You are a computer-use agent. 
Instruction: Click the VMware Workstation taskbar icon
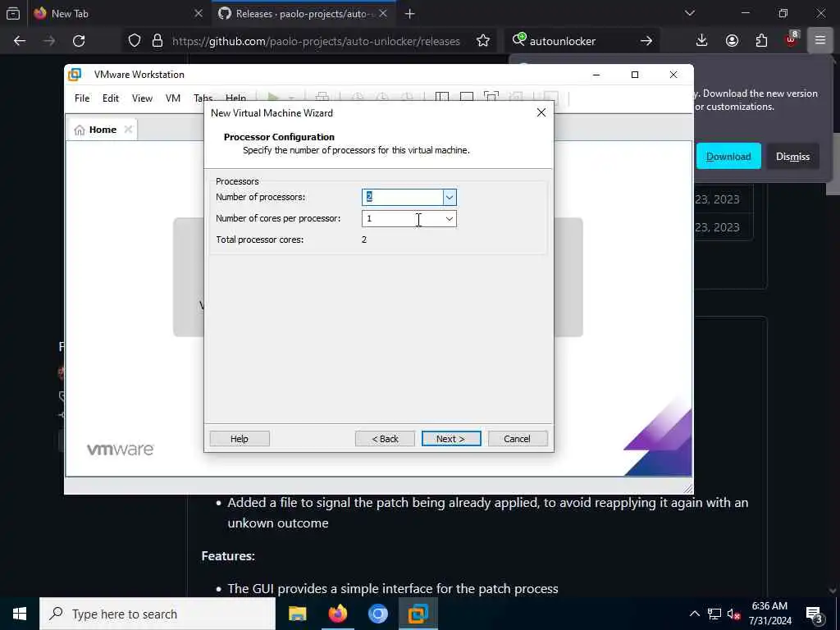click(418, 614)
